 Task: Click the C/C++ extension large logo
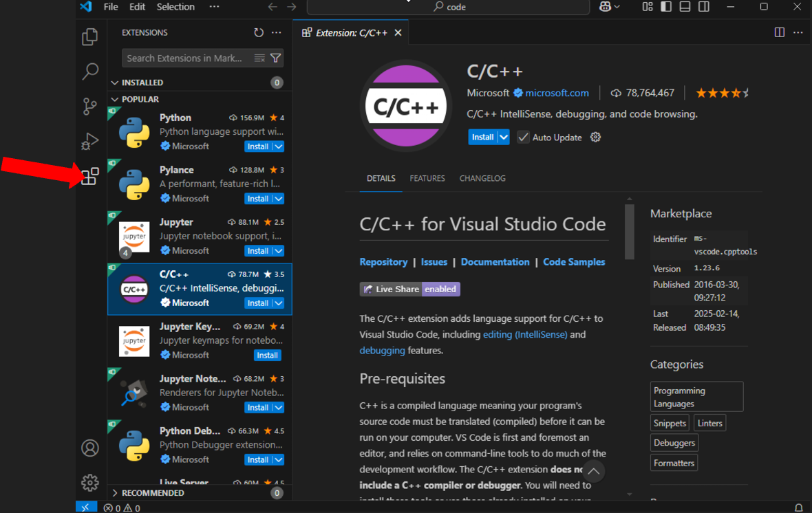406,106
